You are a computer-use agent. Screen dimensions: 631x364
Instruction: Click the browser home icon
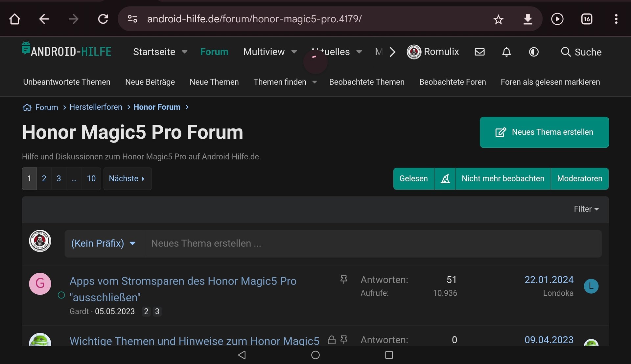14,19
